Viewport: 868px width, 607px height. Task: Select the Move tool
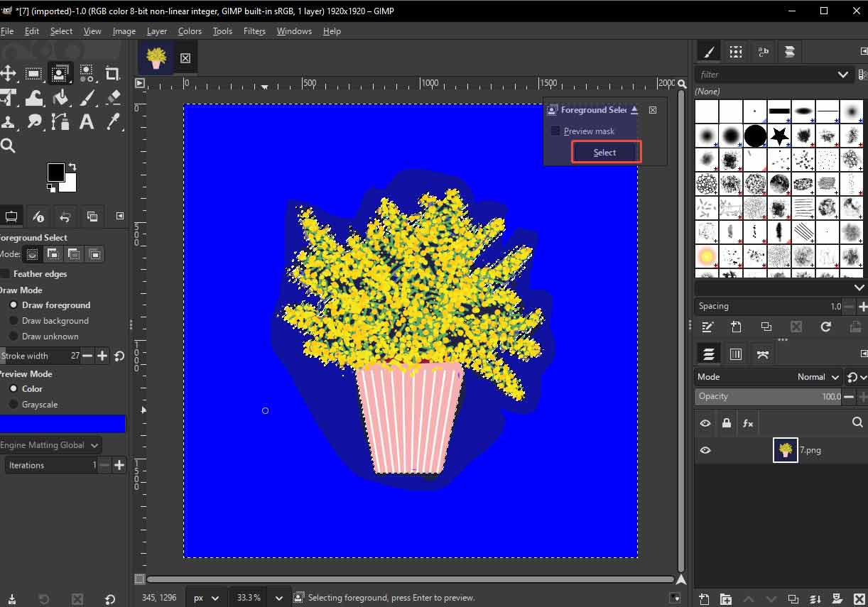(9, 73)
